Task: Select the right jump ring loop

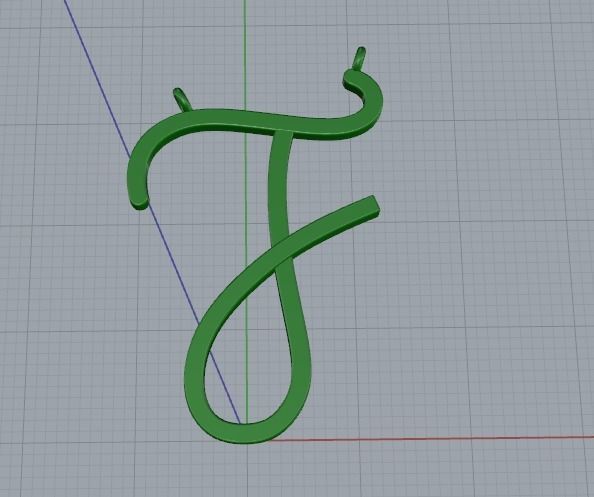Action: tap(360, 58)
